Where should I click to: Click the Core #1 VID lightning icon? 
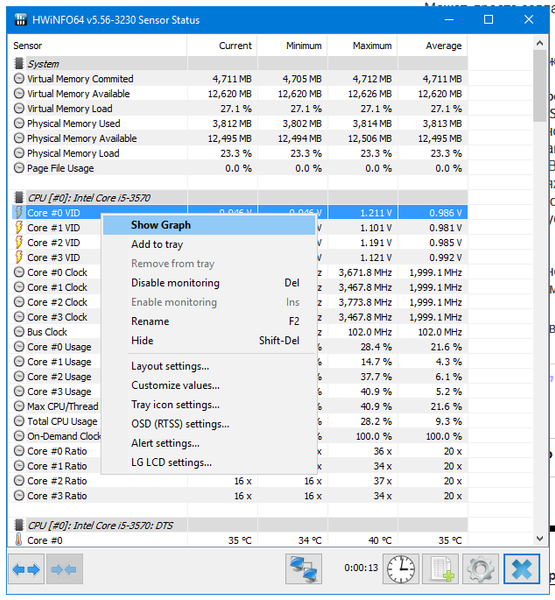pos(19,228)
